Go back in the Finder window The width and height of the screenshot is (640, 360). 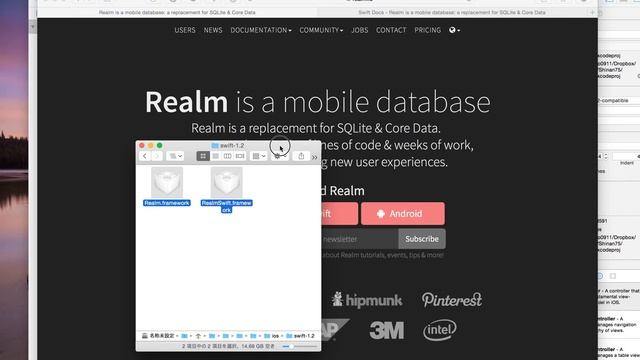pyautogui.click(x=145, y=156)
